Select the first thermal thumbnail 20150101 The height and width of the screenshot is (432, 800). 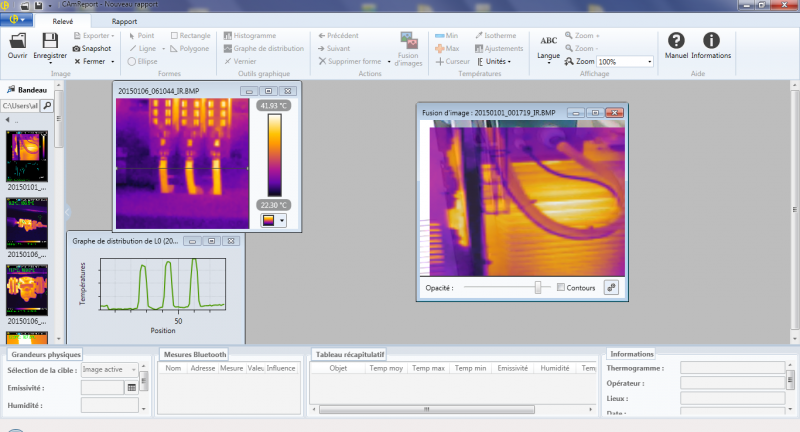[27, 154]
